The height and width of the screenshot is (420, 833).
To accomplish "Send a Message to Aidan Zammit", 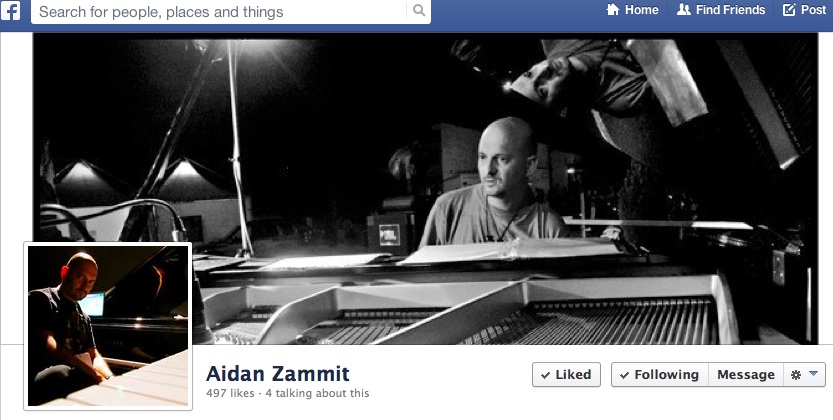I will pos(746,375).
